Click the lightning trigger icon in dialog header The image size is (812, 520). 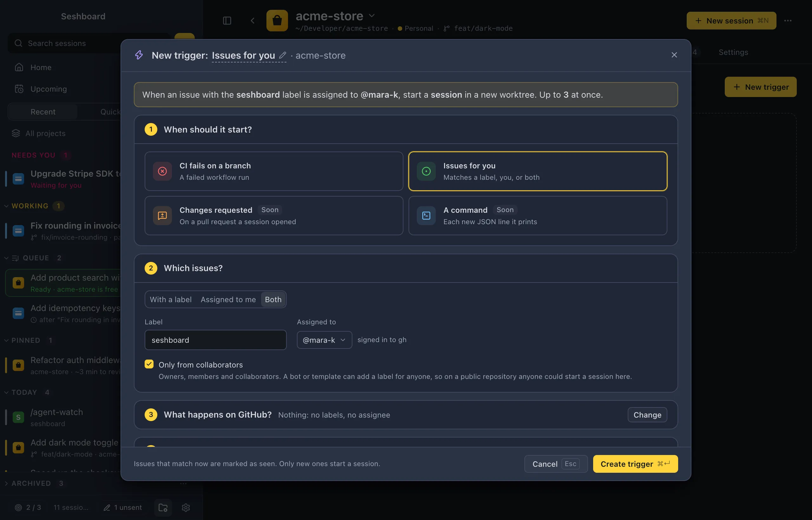pyautogui.click(x=139, y=55)
